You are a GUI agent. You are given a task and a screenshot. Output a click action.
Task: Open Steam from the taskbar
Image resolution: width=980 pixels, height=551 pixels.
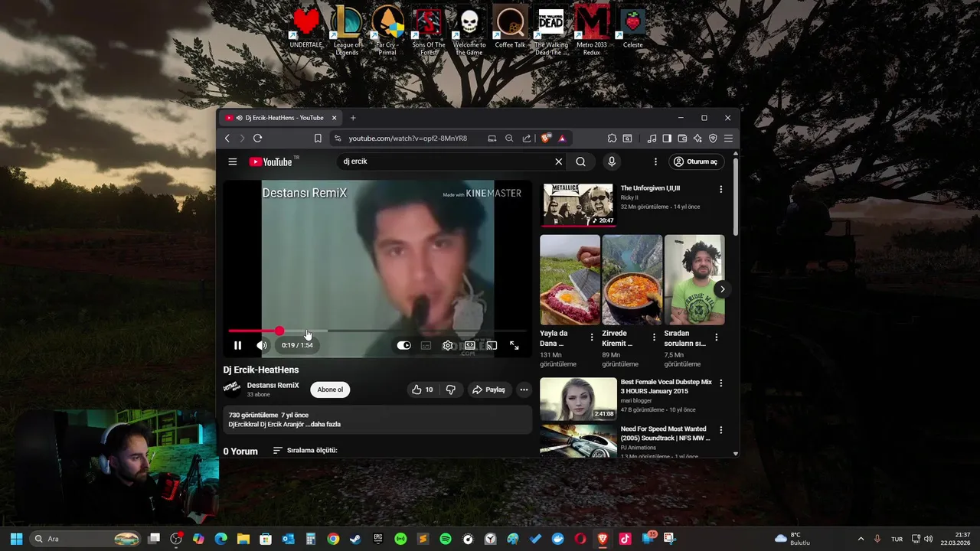355,539
